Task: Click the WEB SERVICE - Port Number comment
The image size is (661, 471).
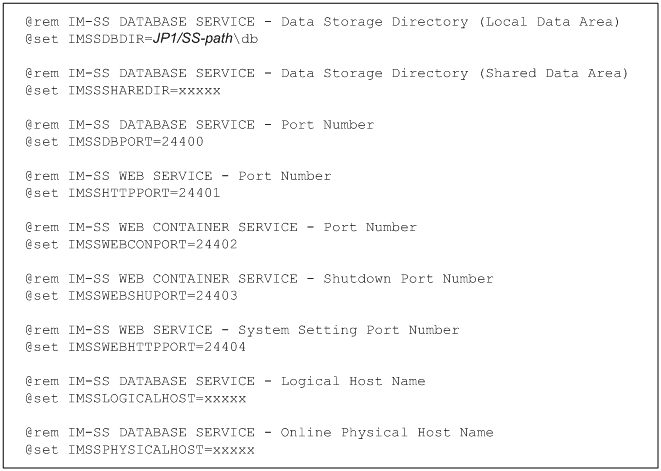Action: (x=179, y=176)
